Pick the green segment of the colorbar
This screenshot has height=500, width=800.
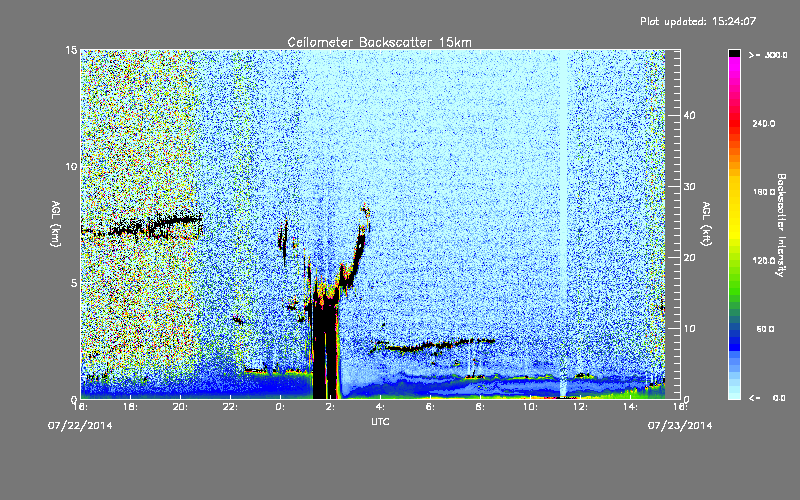734,286
